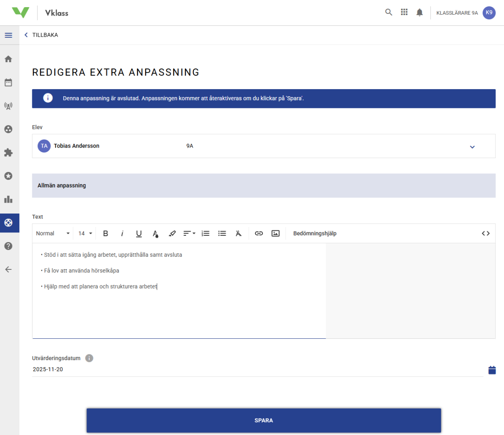Insert an image into the editor
504x435 pixels.
276,233
